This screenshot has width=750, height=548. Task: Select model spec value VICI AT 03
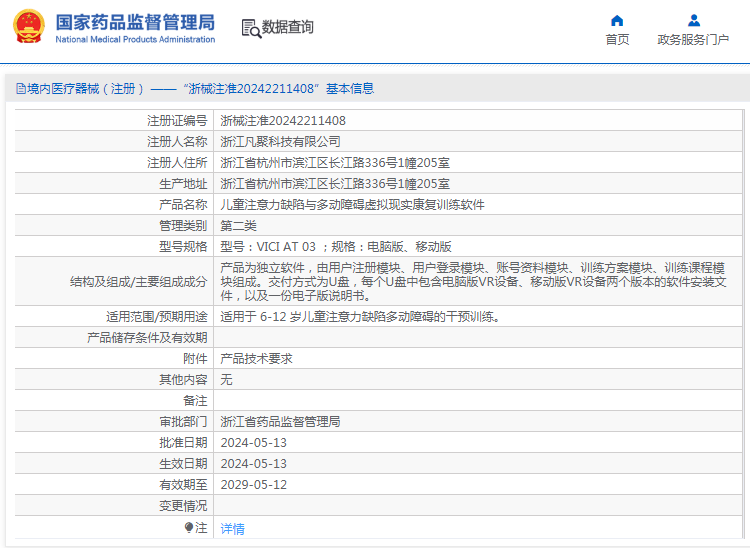point(286,247)
